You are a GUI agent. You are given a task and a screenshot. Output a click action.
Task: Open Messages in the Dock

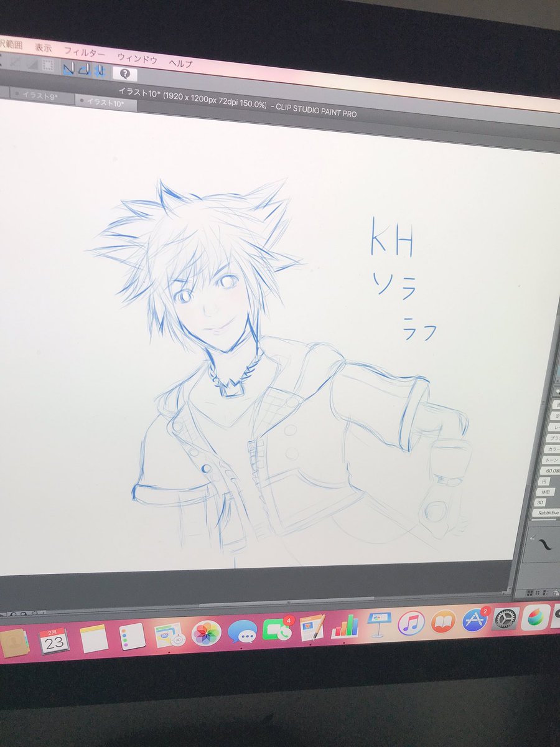[x=243, y=631]
